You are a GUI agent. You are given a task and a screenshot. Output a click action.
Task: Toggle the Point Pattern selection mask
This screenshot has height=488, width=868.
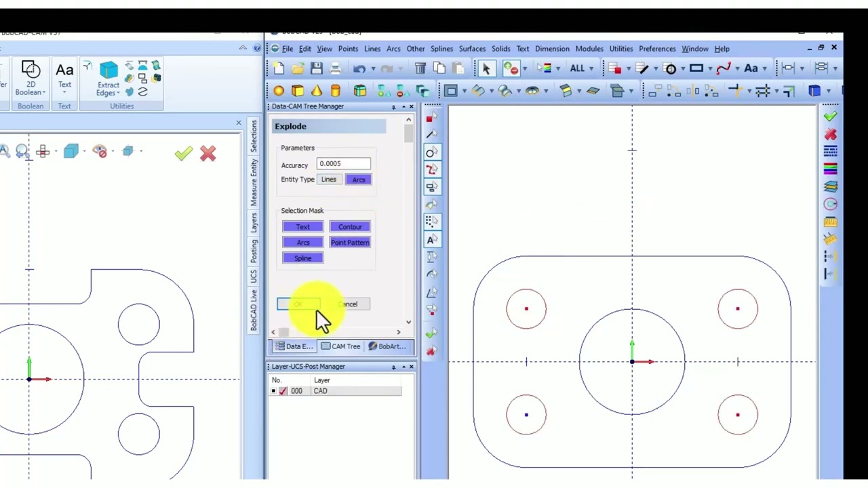(350, 243)
